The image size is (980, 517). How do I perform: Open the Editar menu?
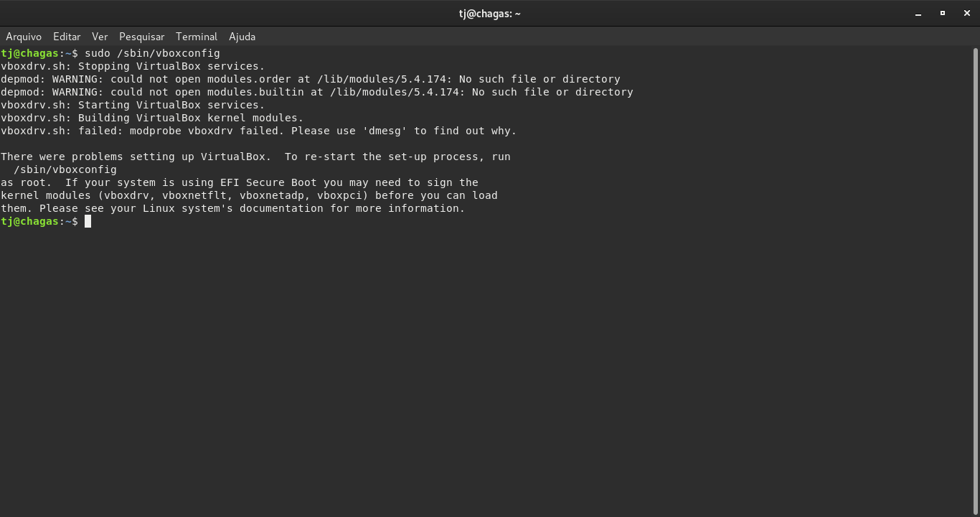[67, 37]
